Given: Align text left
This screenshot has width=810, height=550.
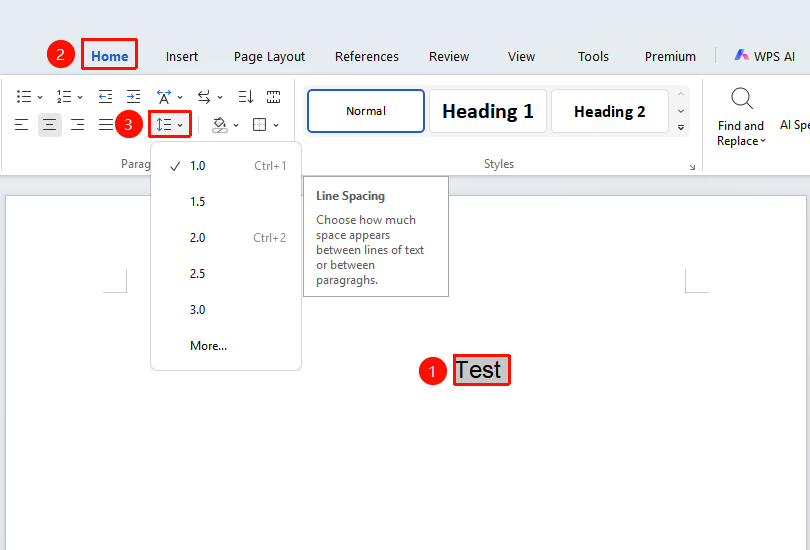Looking at the screenshot, I should pyautogui.click(x=22, y=124).
